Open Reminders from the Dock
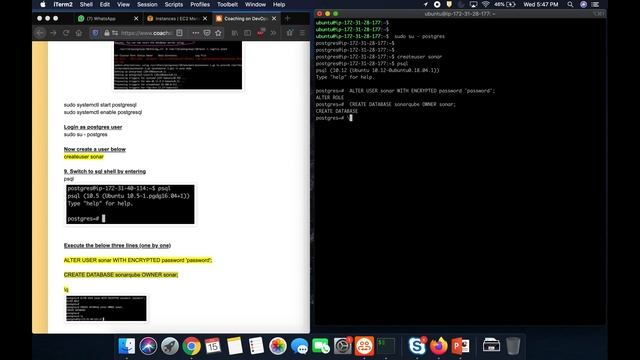The width and height of the screenshot is (640, 360). [256, 346]
